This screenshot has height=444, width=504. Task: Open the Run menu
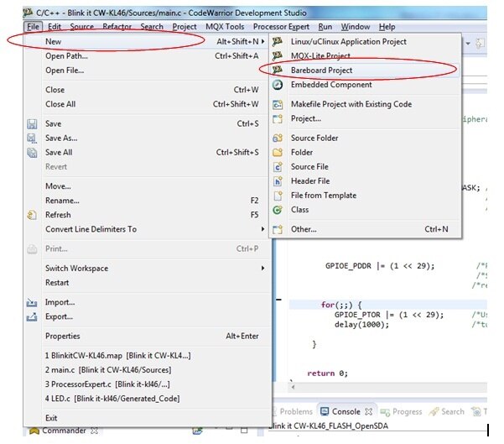click(x=325, y=27)
